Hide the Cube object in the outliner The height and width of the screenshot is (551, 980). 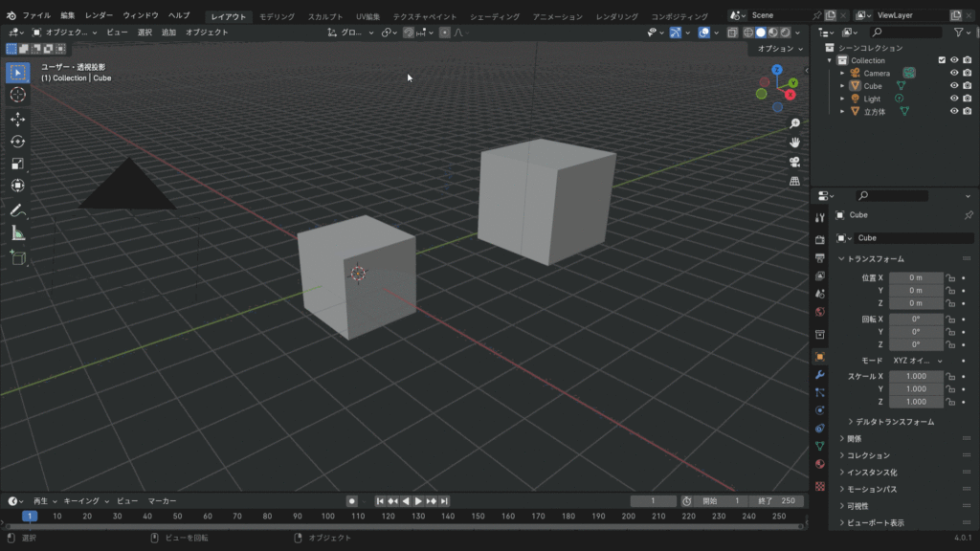tap(954, 85)
